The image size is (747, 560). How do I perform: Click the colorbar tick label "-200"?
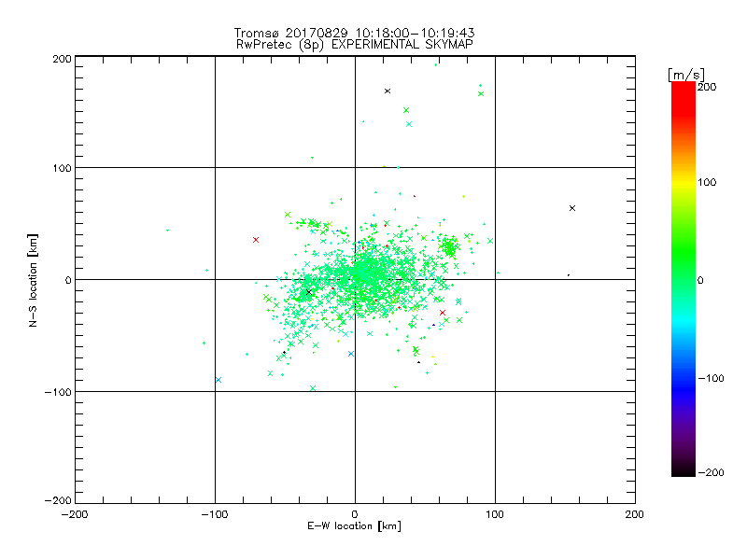tap(711, 472)
